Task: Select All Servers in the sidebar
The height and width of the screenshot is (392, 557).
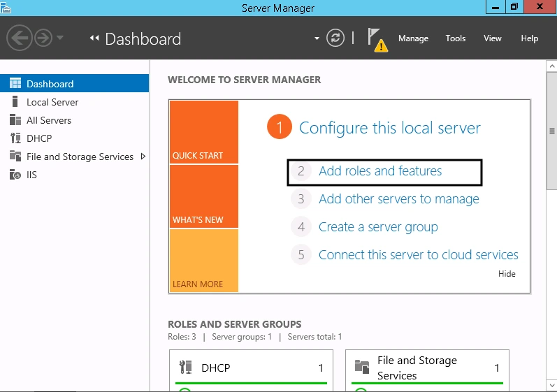Action: coord(74,120)
